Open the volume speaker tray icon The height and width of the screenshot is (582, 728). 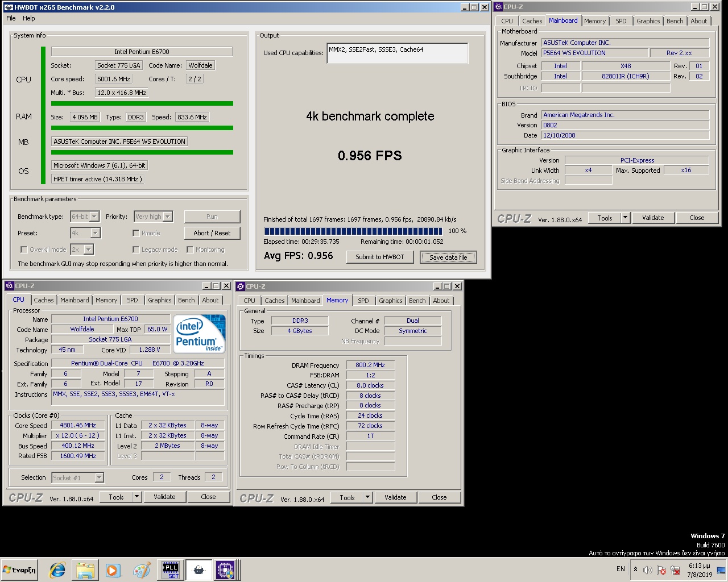coord(648,569)
